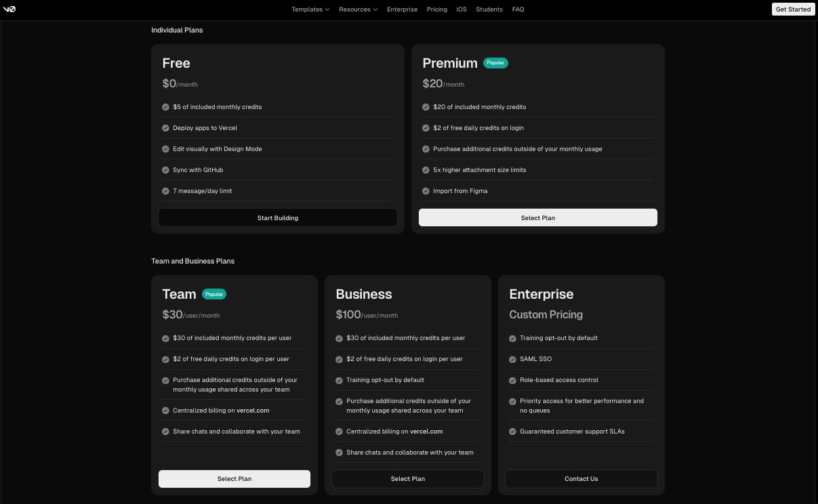This screenshot has width=818, height=504.
Task: Click the checkmark beside "5x higher attachment size limits"
Action: coord(426,169)
